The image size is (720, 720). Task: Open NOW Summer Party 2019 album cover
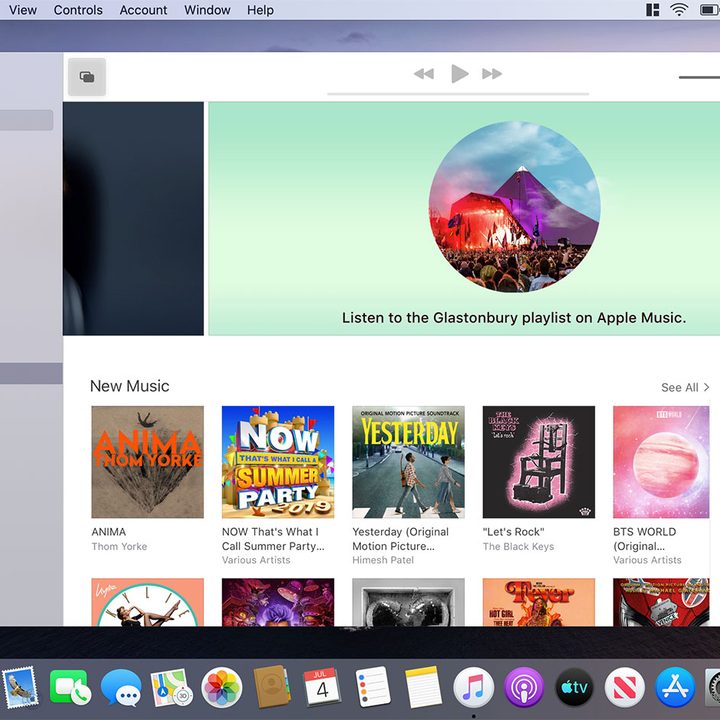pos(278,462)
